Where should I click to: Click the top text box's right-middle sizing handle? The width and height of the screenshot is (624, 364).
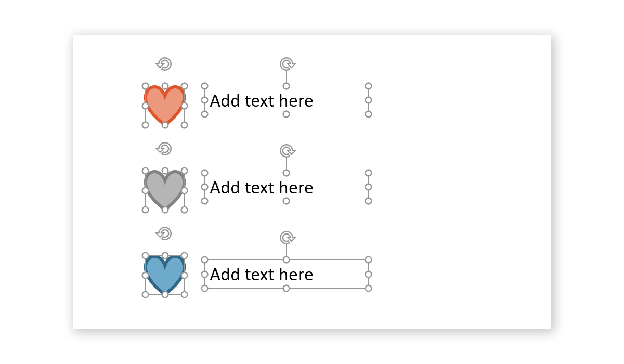pyautogui.click(x=368, y=100)
